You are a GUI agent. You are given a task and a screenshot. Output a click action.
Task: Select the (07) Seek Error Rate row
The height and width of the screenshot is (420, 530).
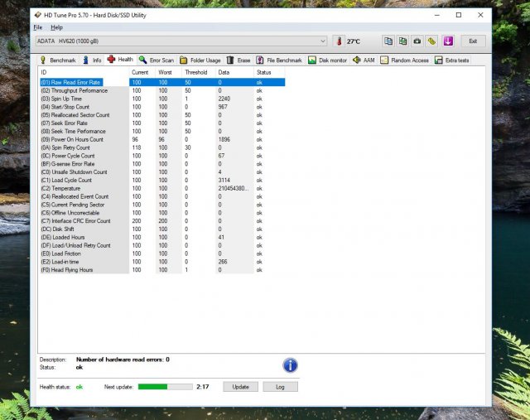point(162,123)
